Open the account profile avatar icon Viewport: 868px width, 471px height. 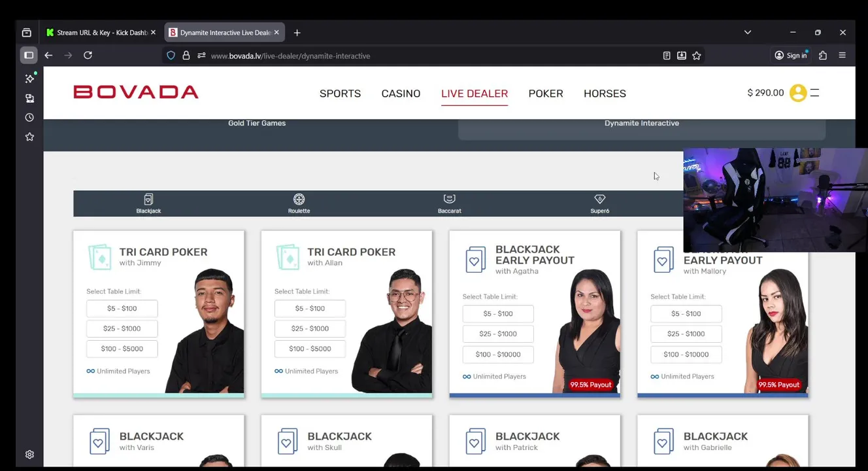coord(797,93)
